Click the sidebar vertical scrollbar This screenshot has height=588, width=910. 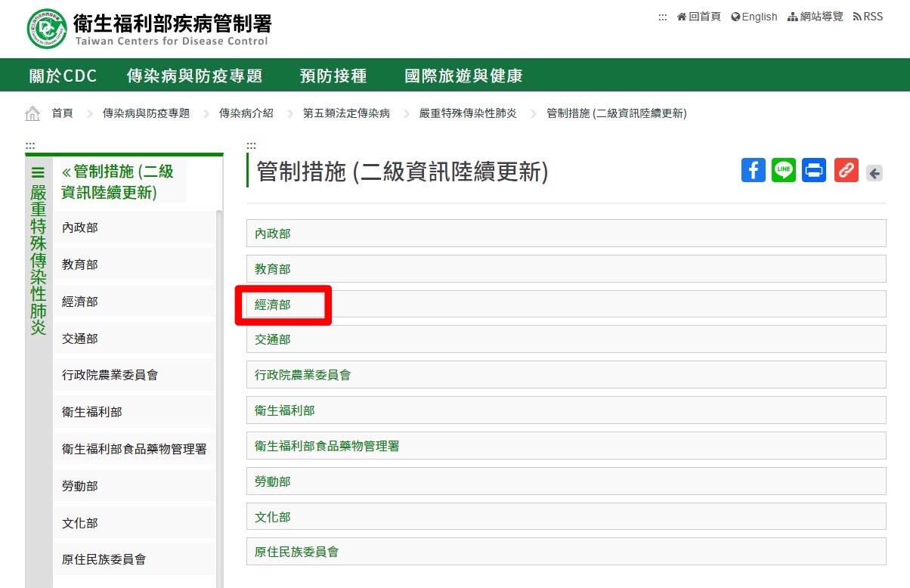219,378
